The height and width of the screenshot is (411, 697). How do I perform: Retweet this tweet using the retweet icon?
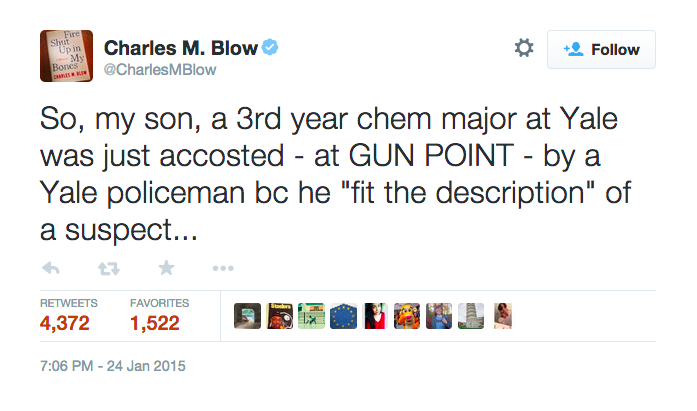[109, 268]
